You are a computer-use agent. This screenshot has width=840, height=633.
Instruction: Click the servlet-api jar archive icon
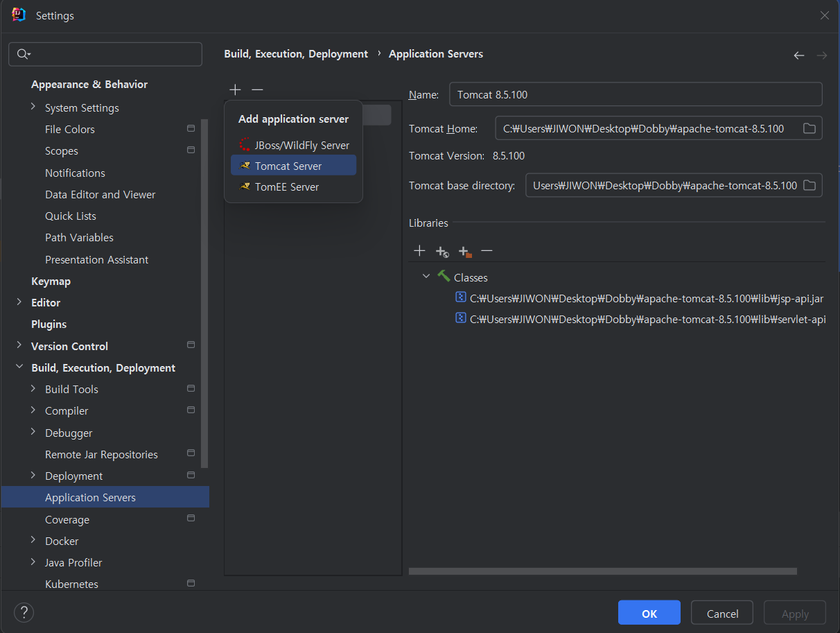click(x=461, y=318)
